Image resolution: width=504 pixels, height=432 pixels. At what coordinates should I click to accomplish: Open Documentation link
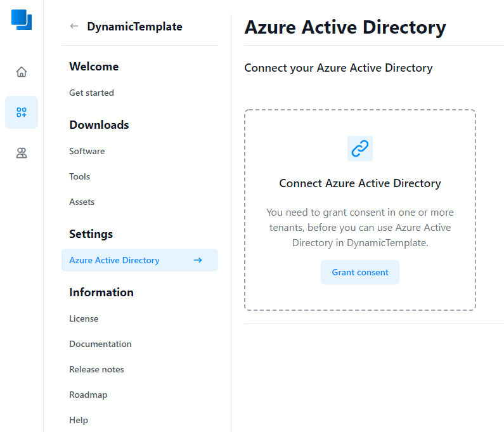pyautogui.click(x=100, y=344)
